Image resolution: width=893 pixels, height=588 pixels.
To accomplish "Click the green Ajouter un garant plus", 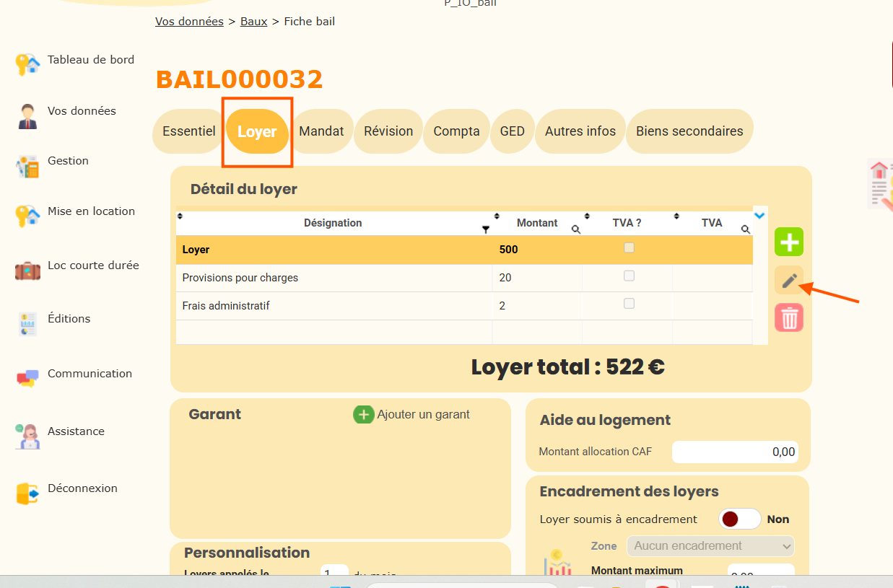I will 364,414.
